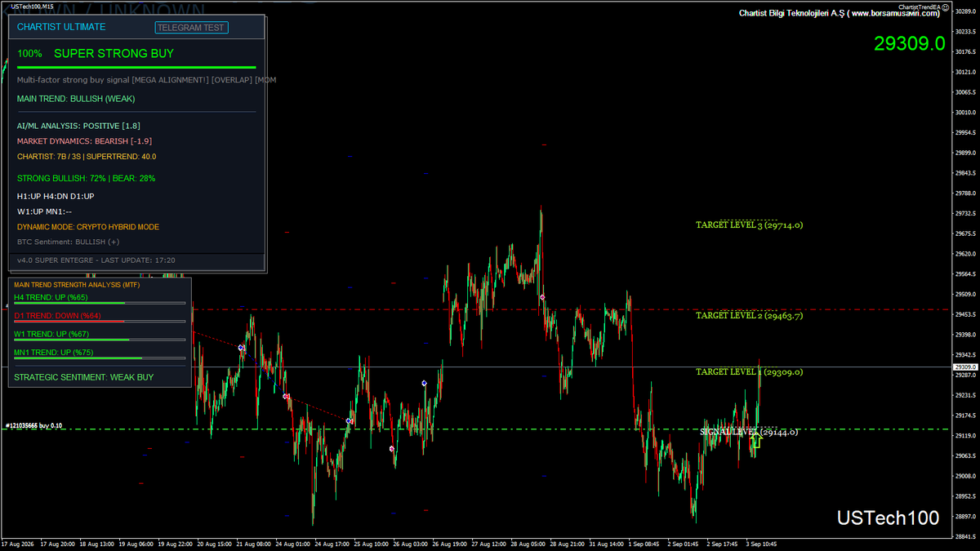Click MAIN TREND: BULLISH (WEAK) line

(76, 99)
